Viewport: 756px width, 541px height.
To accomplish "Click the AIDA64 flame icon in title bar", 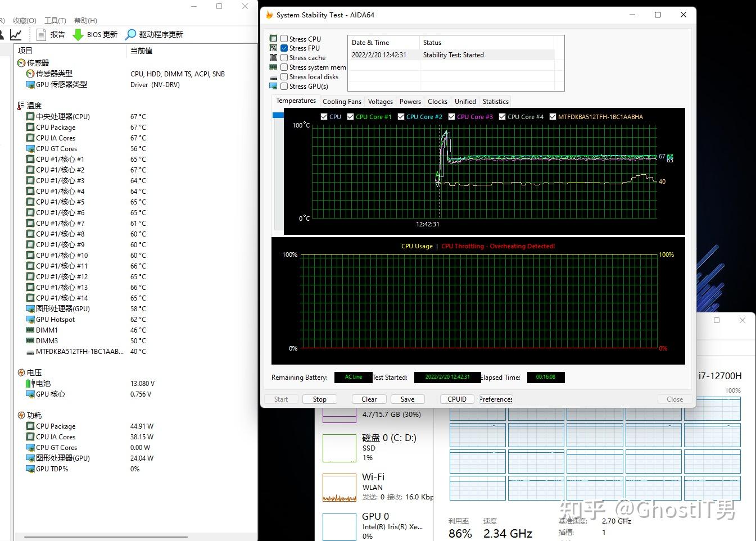I will tap(269, 15).
